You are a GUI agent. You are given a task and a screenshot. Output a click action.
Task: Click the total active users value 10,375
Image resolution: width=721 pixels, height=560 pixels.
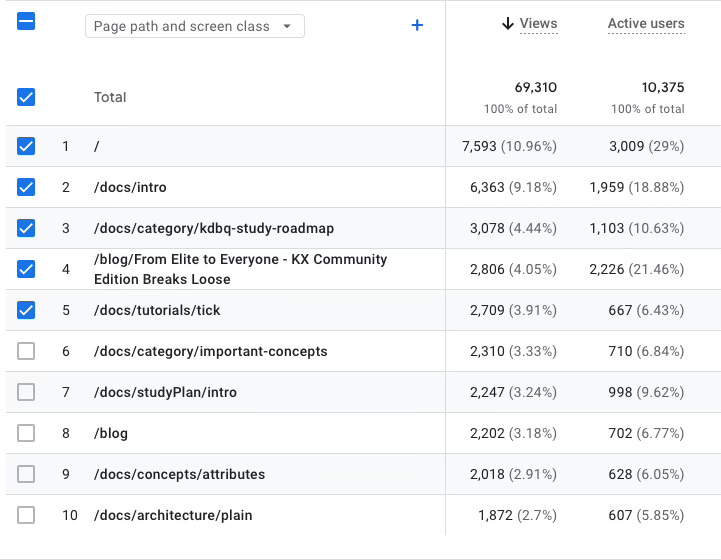pyautogui.click(x=663, y=87)
